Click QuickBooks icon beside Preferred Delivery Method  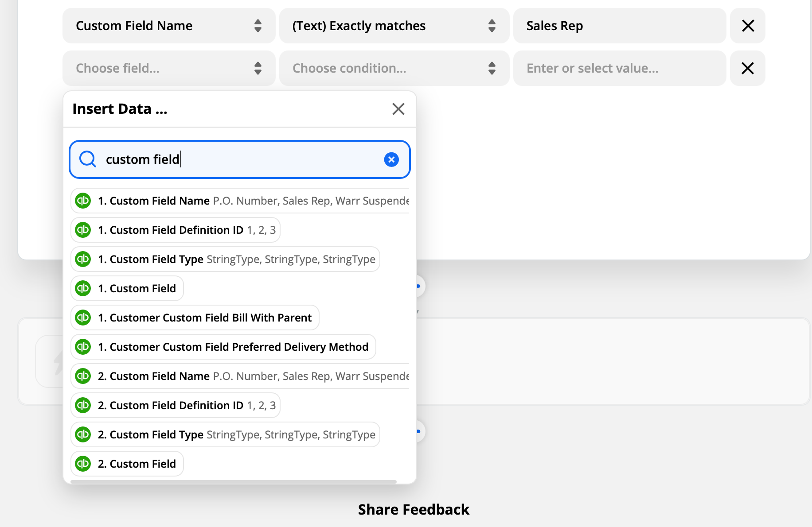(x=83, y=347)
